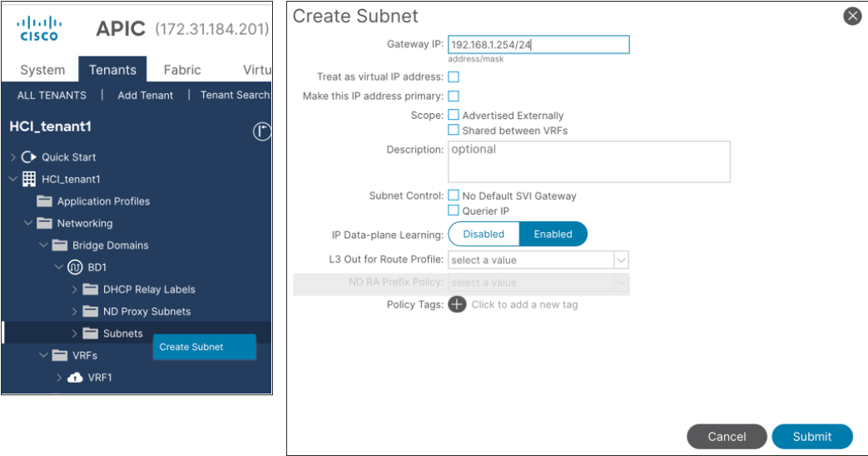
Task: Expand ND Proxy Subnets node
Action: (75, 311)
